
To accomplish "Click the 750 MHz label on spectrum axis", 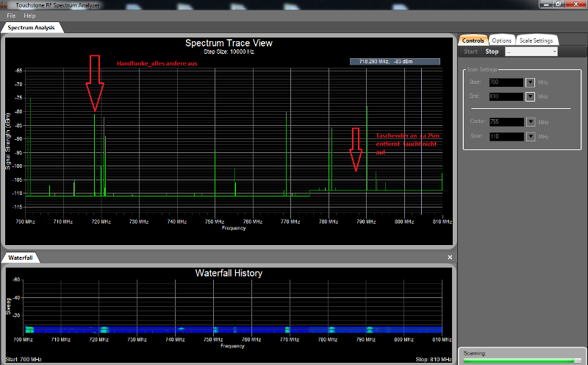I will click(215, 222).
